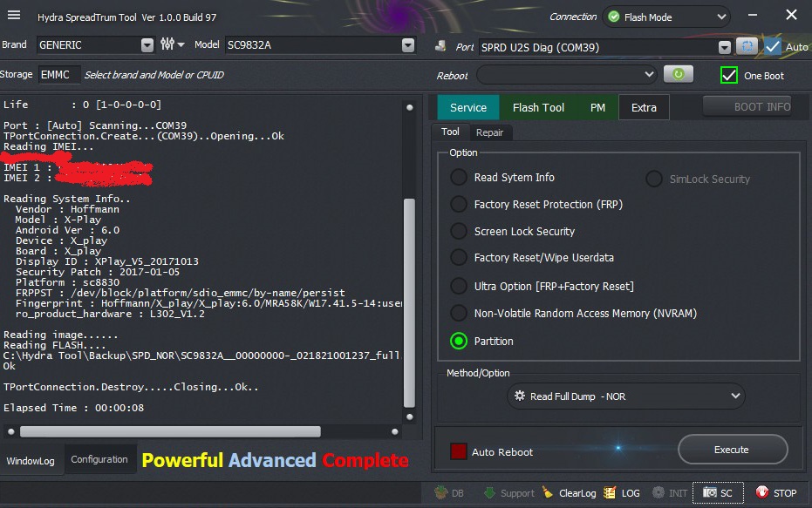Toggle the One Boot checkbox
The height and width of the screenshot is (508, 812).
[x=729, y=76]
